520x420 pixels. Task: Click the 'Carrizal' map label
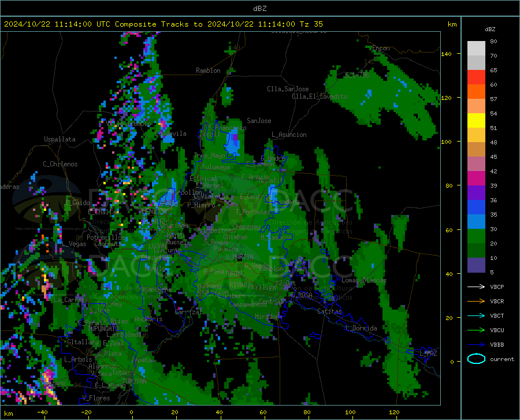pos(188,312)
